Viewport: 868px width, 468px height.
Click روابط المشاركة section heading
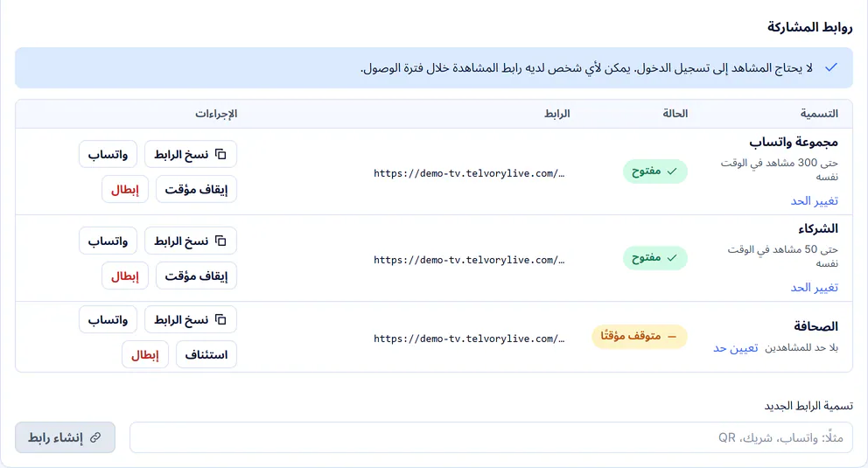[810, 27]
